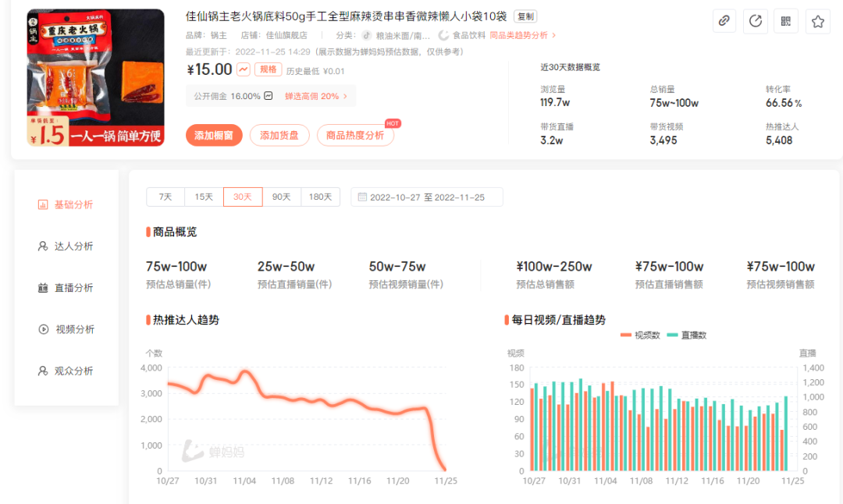Click the 粮油米面/南... category text
The height and width of the screenshot is (504, 843).
(x=403, y=35)
